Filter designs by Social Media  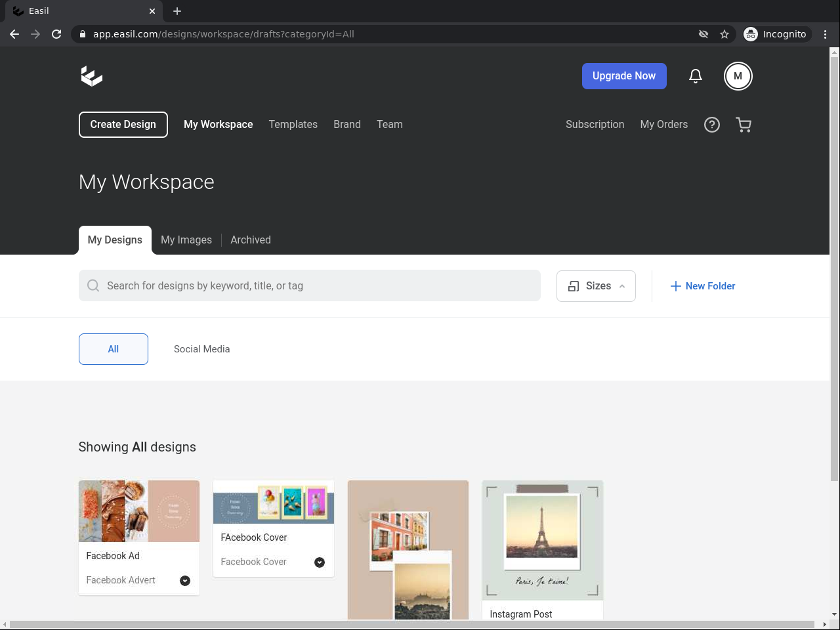pos(202,349)
